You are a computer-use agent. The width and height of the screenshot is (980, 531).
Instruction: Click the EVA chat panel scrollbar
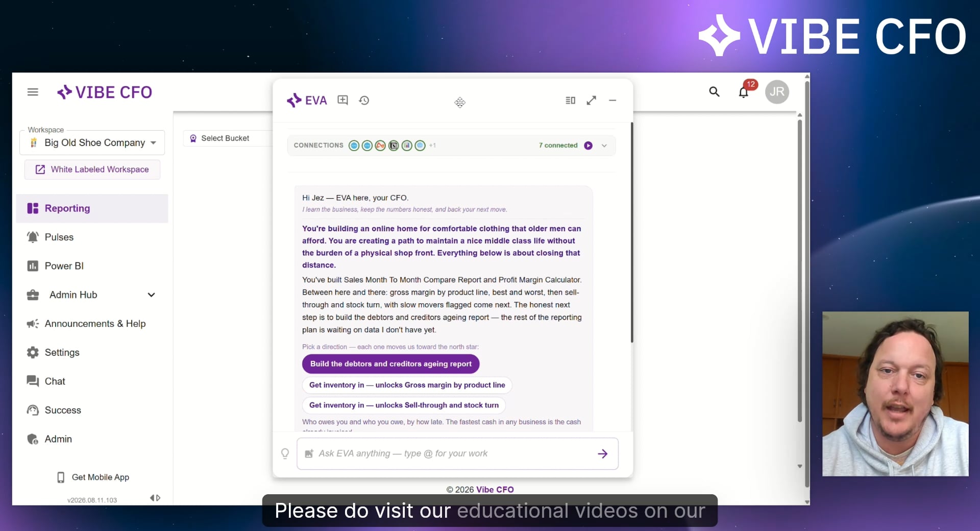pos(632,232)
